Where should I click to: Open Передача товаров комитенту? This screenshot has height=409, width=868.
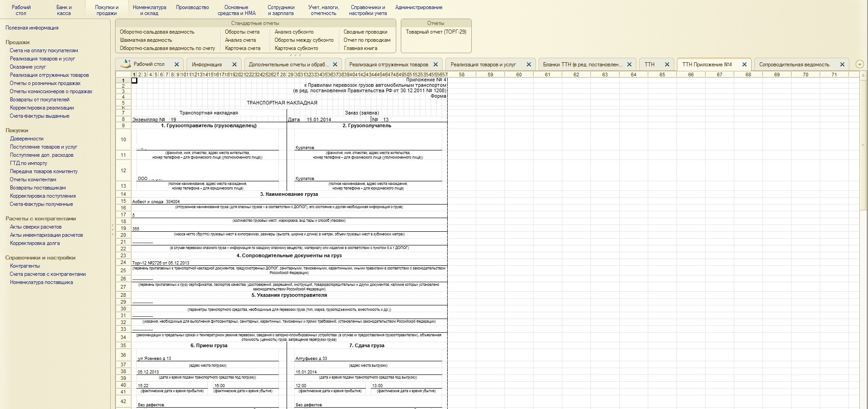[x=44, y=171]
